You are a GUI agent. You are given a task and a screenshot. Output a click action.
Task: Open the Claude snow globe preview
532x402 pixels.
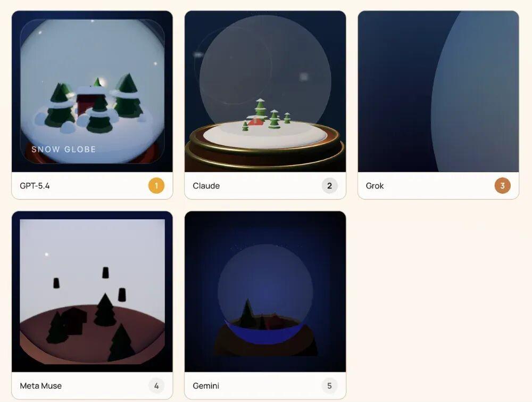click(265, 92)
